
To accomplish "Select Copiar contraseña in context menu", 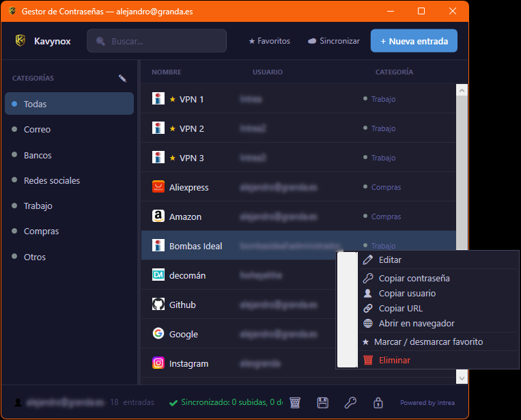I will click(x=438, y=279).
